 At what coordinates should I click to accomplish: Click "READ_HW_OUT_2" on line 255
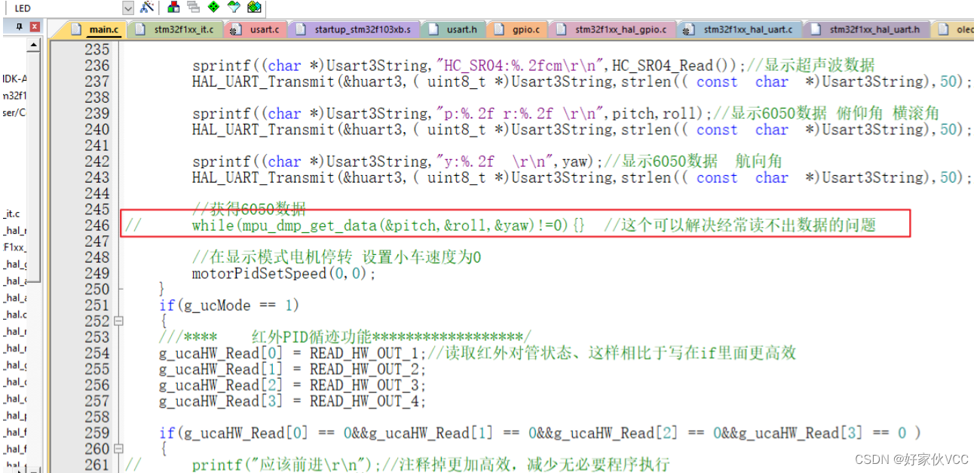click(363, 369)
